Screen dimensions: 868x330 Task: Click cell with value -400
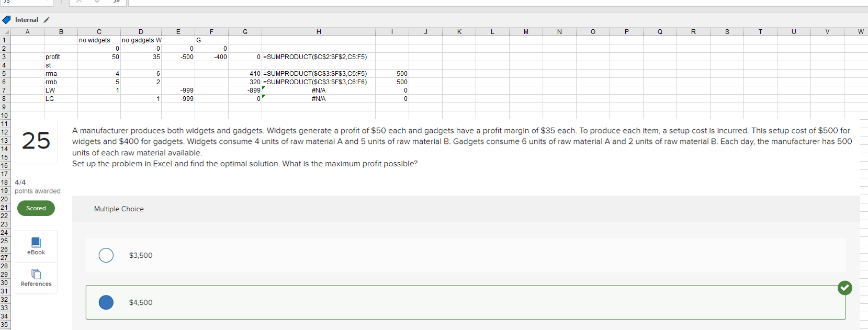pyautogui.click(x=211, y=57)
